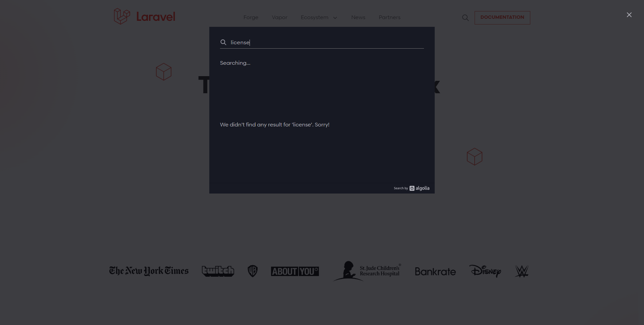Focus the search field containing 'license'
Image resolution: width=644 pixels, height=325 pixels.
(322, 42)
